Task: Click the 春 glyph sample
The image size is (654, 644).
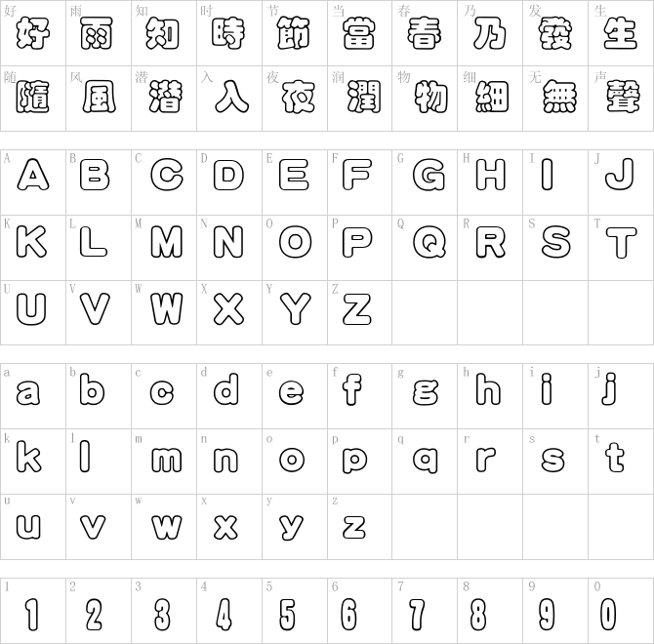Action: point(424,33)
